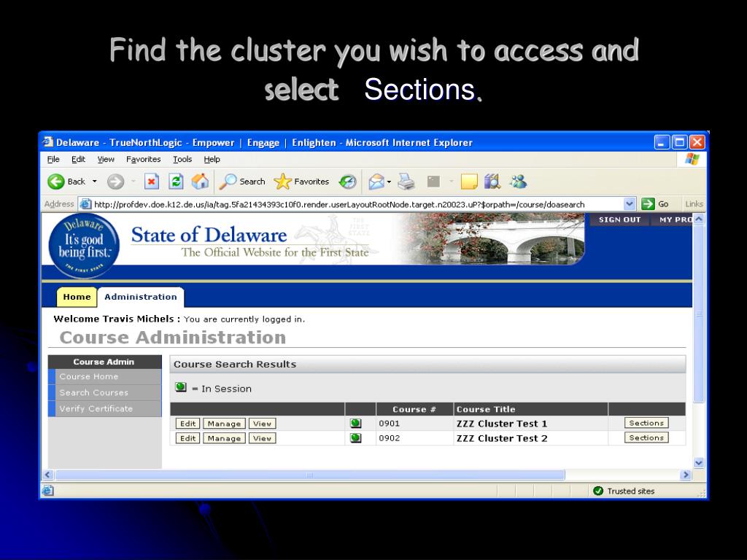Viewport: 747px width, 560px height.
Task: Open the address bar URL dropdown
Action: pos(630,204)
